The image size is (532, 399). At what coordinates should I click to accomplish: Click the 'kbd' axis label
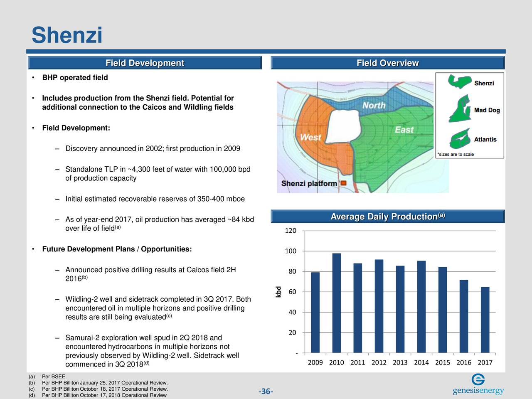click(x=279, y=292)
